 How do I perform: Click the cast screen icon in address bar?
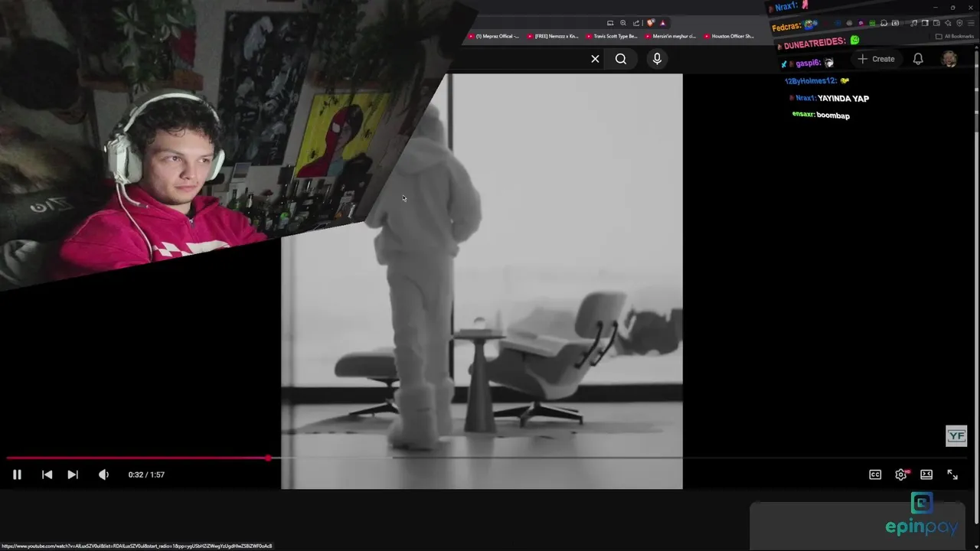pos(610,23)
